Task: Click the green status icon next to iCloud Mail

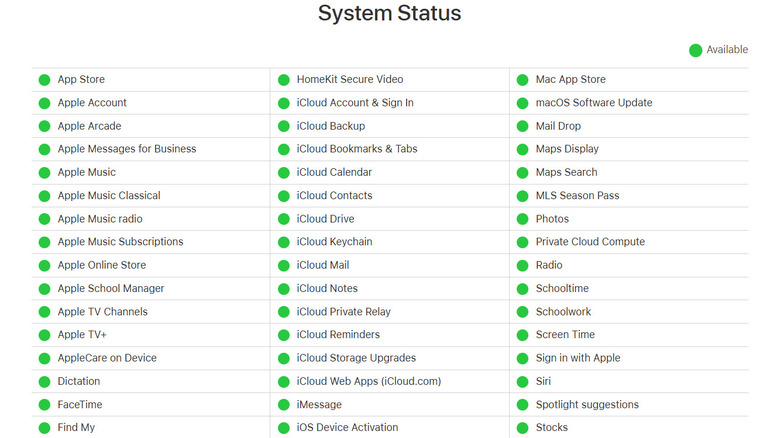Action: tap(283, 266)
